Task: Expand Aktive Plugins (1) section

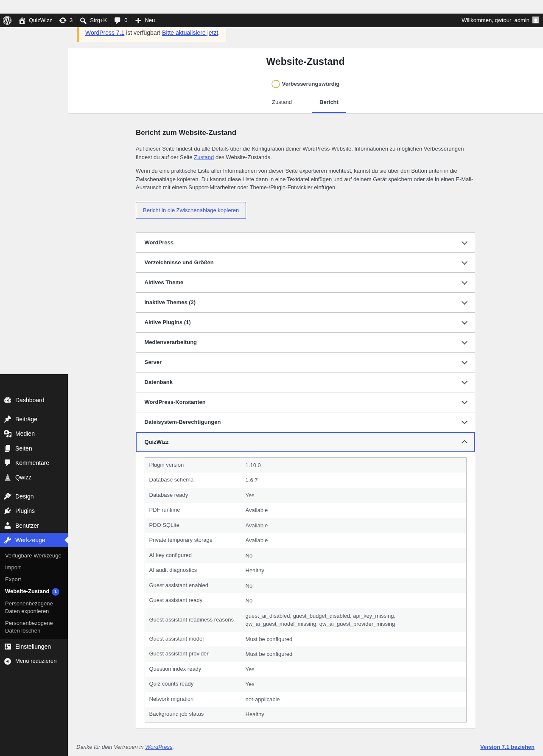Action: [x=305, y=322]
